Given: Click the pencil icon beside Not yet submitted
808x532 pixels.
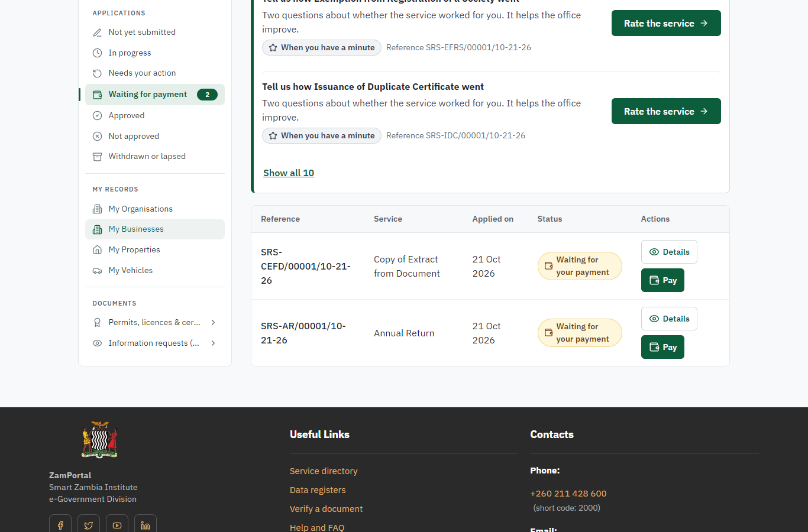Looking at the screenshot, I should 98,33.
